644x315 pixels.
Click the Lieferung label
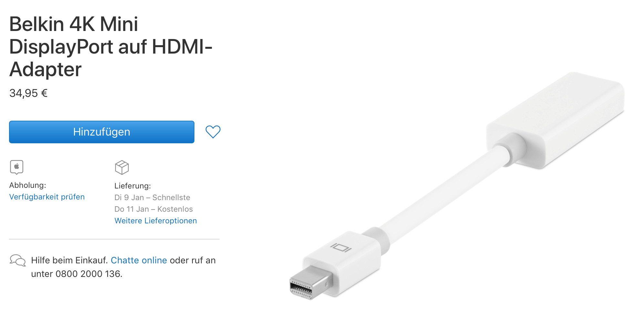point(133,186)
